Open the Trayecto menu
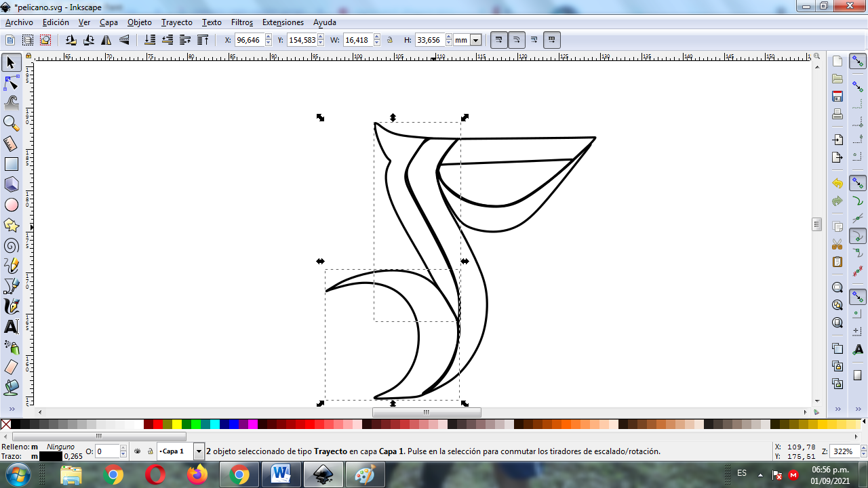The width and height of the screenshot is (868, 488). [177, 22]
